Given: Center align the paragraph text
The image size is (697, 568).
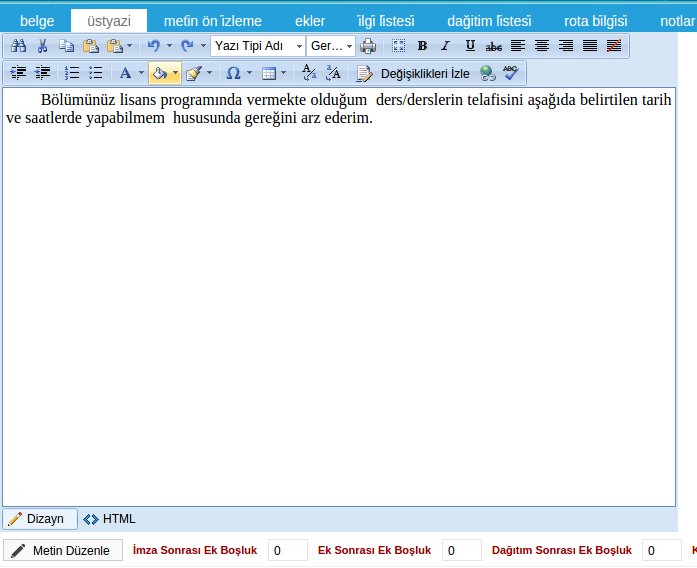Looking at the screenshot, I should pyautogui.click(x=542, y=46).
